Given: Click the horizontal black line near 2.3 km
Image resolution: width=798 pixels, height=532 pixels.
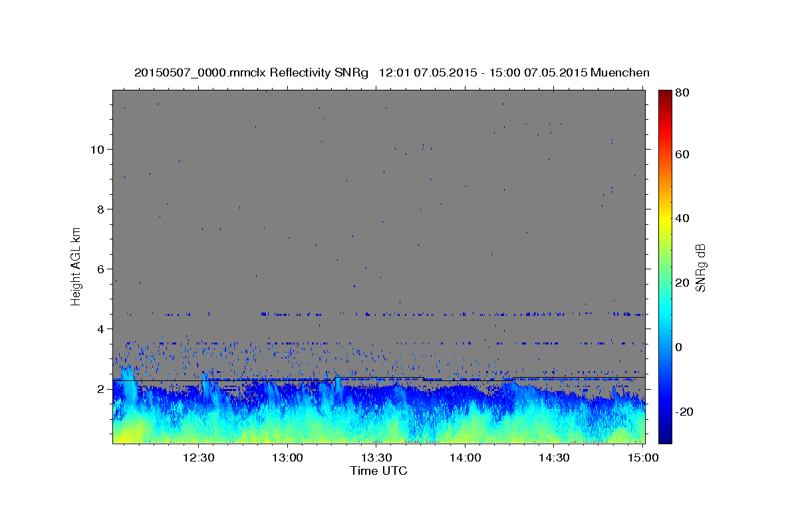Looking at the screenshot, I should coord(378,380).
